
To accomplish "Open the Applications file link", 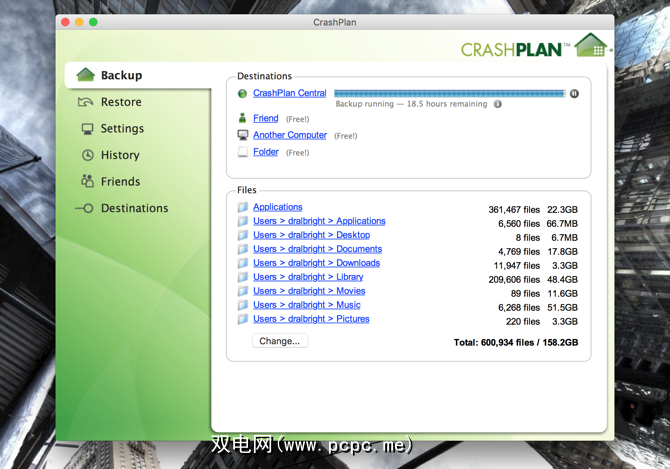I will click(x=277, y=207).
